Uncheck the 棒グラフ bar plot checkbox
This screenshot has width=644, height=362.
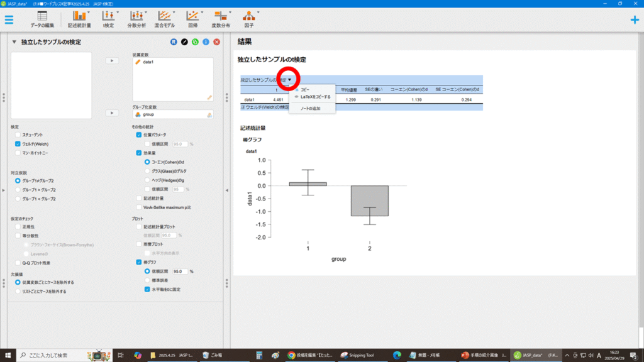point(139,262)
